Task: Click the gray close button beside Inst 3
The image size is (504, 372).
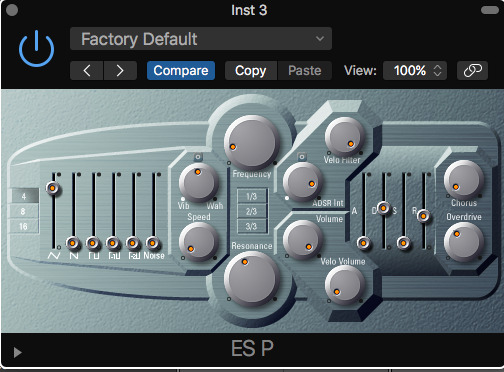Action: click(x=12, y=10)
